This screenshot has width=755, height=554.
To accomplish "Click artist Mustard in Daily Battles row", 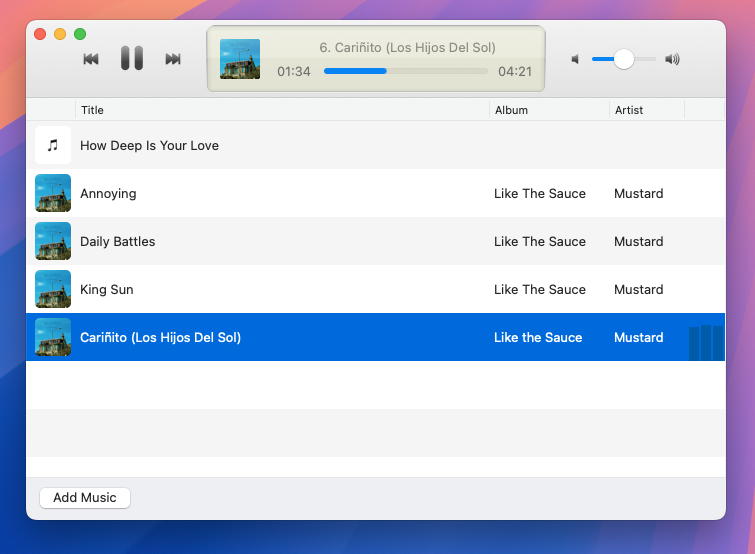I will coord(638,242).
